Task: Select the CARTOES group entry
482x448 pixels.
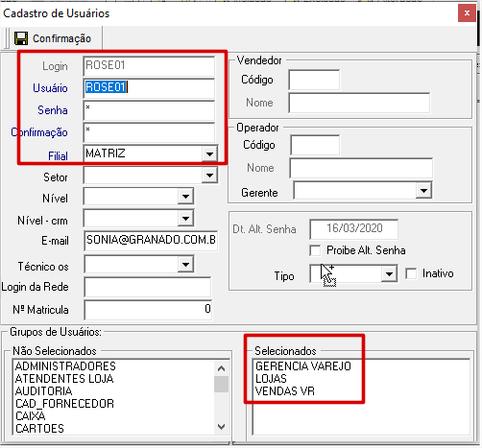Action: tap(39, 429)
